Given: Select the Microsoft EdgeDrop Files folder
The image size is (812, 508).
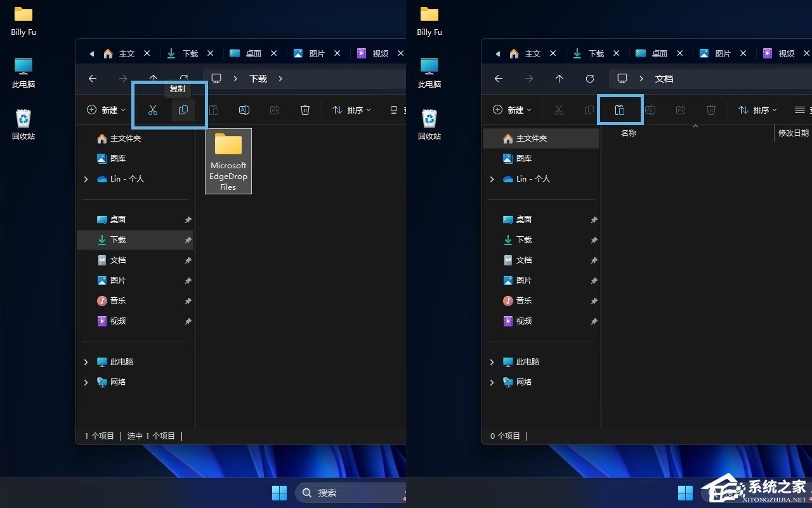Looking at the screenshot, I should click(x=228, y=161).
